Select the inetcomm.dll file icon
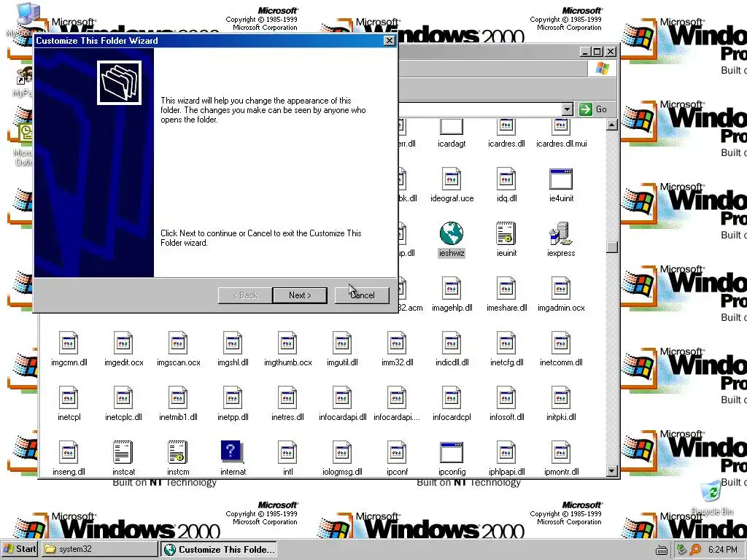747x560 pixels. tap(561, 343)
